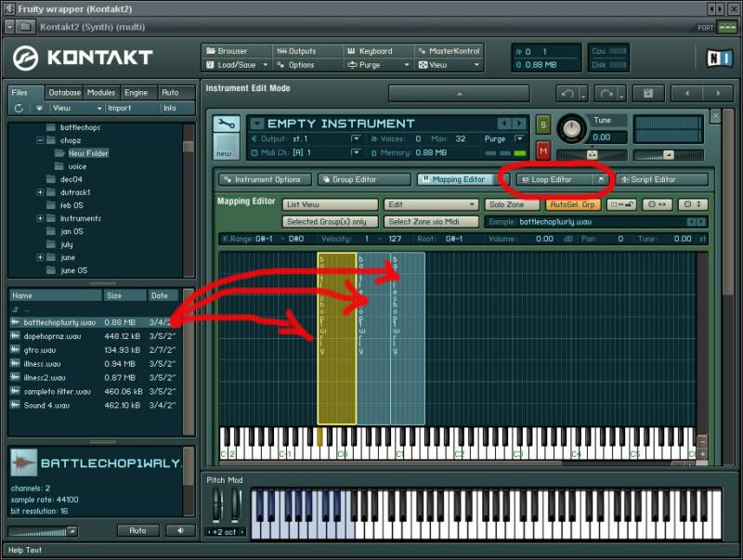Open the Edit dropdown in Mapping Editor
This screenshot has height=560, width=743.
431,204
